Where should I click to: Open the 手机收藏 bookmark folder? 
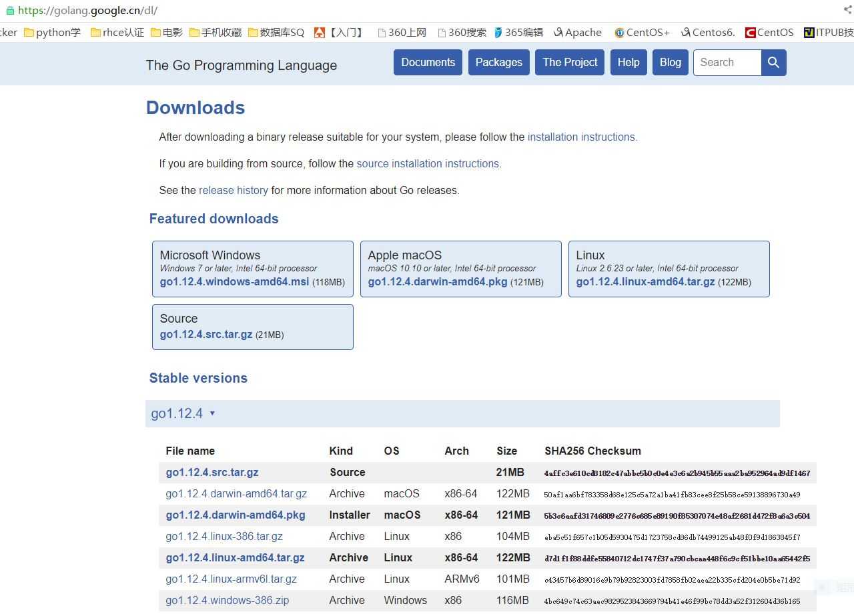point(216,32)
